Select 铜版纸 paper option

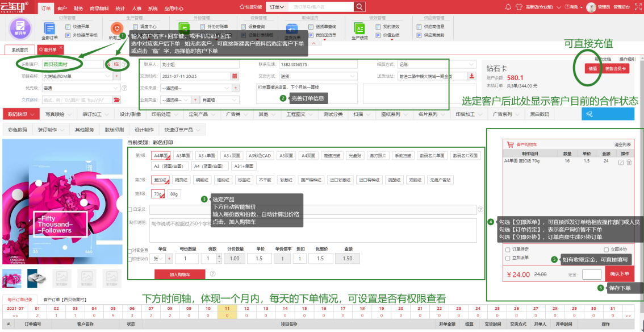203,180
